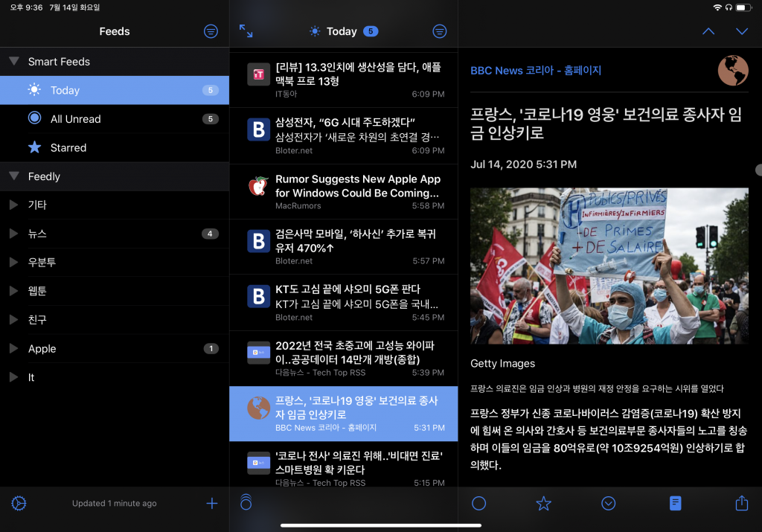The height and width of the screenshot is (532, 762).
Task: Star the current article
Action: pyautogui.click(x=543, y=503)
